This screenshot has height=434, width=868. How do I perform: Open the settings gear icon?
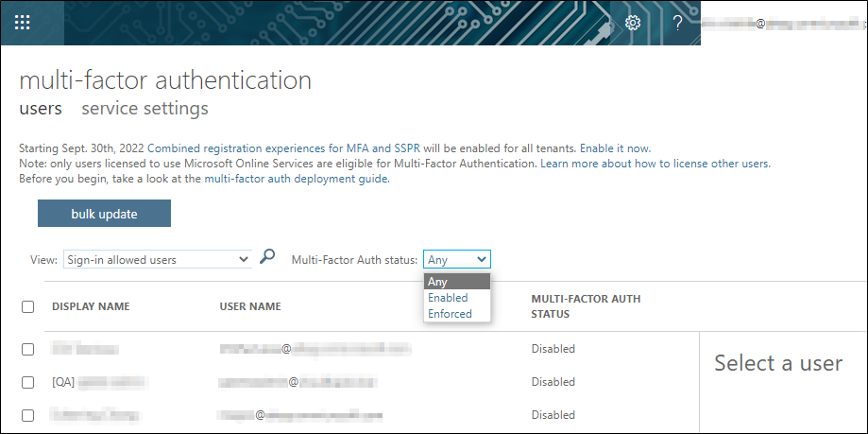click(x=633, y=23)
